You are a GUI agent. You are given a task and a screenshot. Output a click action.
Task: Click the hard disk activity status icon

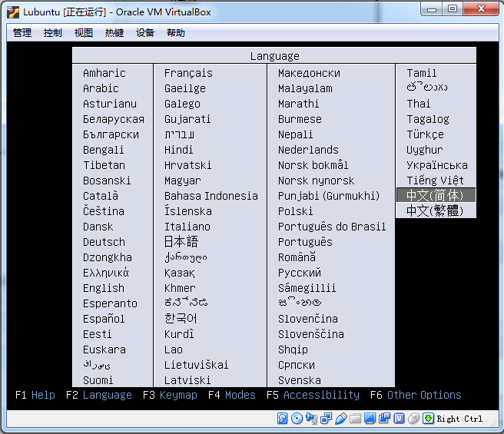tap(282, 418)
